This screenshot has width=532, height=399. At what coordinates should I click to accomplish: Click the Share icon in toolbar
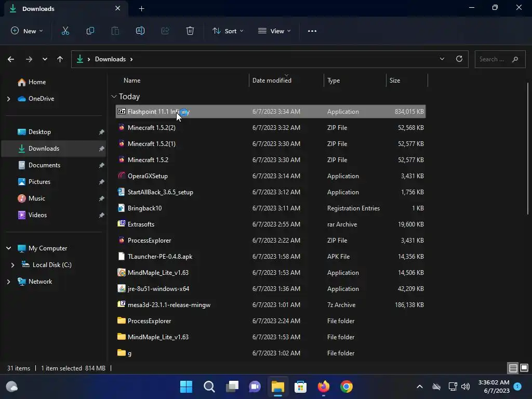click(165, 31)
